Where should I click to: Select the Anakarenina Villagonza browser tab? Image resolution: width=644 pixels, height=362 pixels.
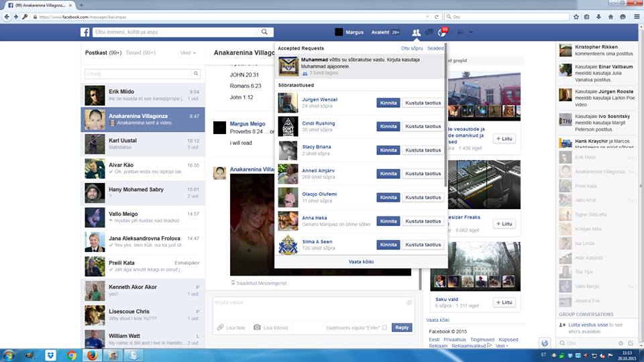point(40,5)
